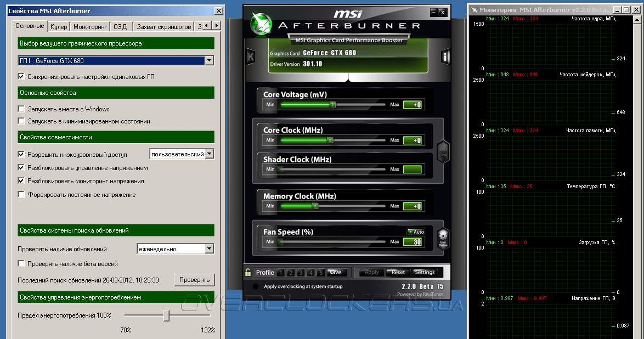Viewport: 644px width, 339px height.
Task: Click the monitoring window title icon
Action: point(474,9)
